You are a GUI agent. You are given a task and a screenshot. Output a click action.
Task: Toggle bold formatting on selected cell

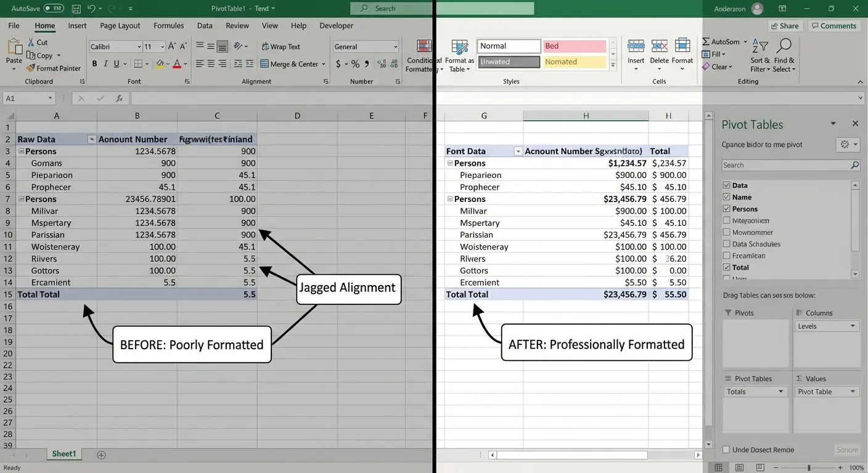(94, 63)
